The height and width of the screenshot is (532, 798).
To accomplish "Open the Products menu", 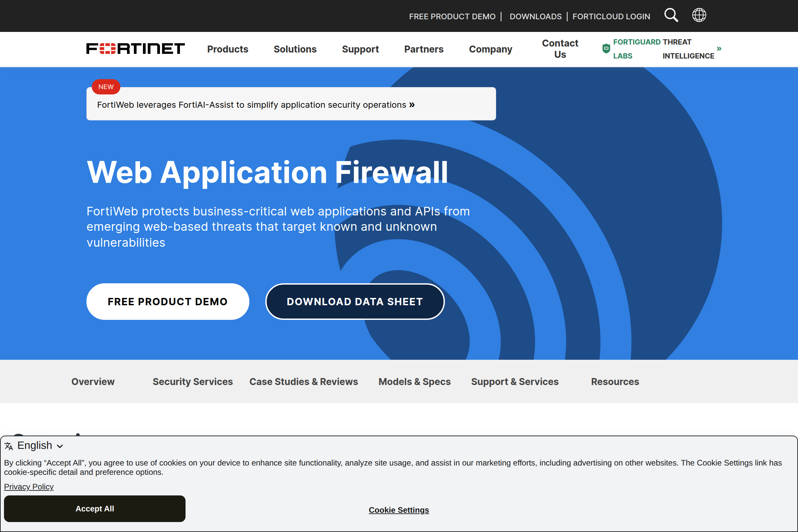I will 228,49.
